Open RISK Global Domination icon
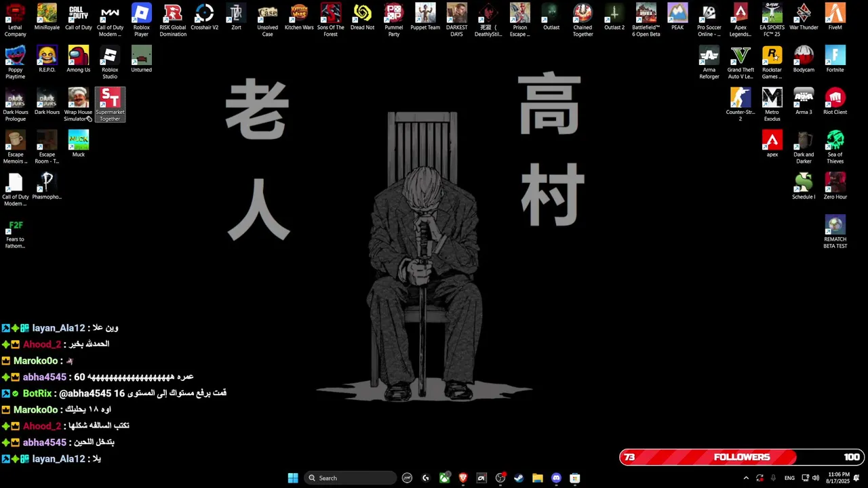 (173, 20)
